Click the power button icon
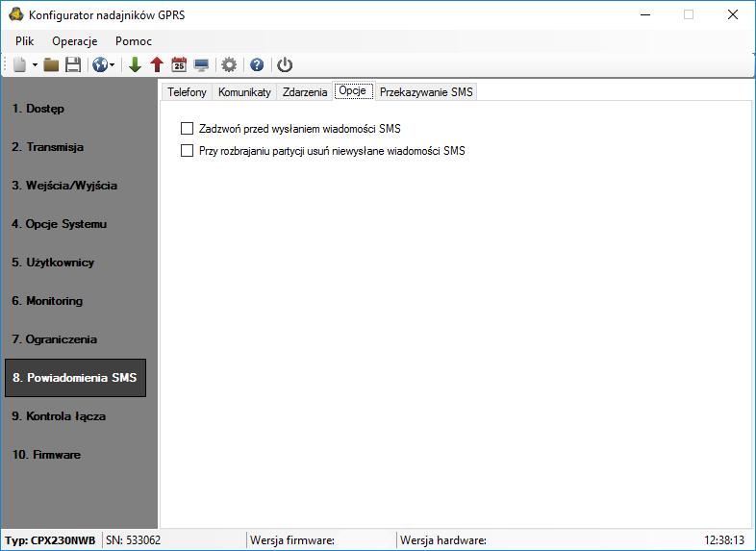 [285, 64]
